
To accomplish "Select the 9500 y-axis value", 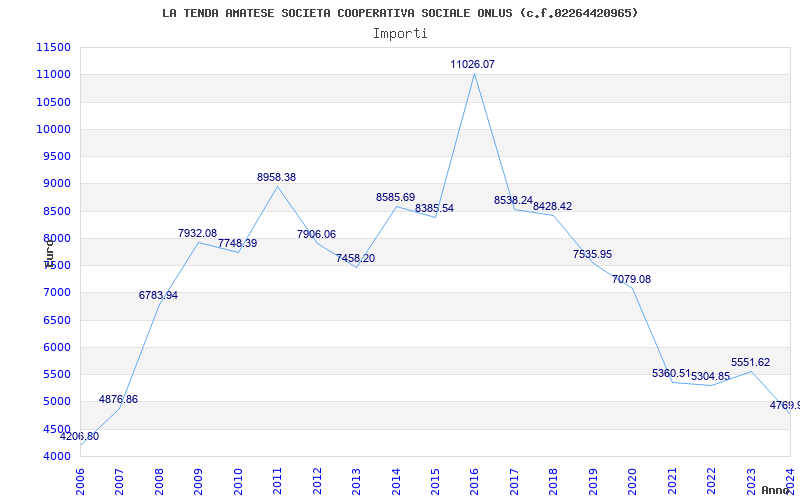I will point(57,156).
